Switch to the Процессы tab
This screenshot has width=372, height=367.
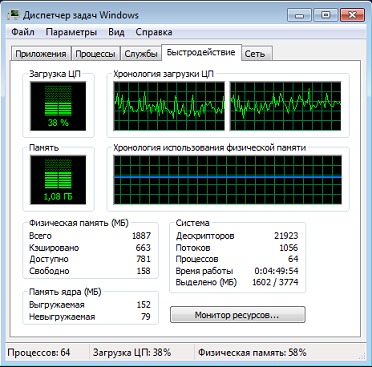[x=95, y=54]
